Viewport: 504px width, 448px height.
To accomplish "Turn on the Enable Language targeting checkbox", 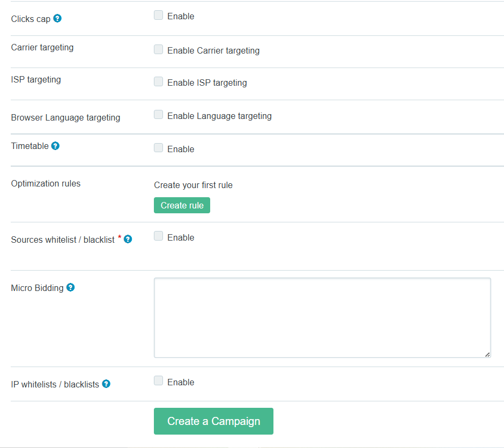I will [x=158, y=115].
